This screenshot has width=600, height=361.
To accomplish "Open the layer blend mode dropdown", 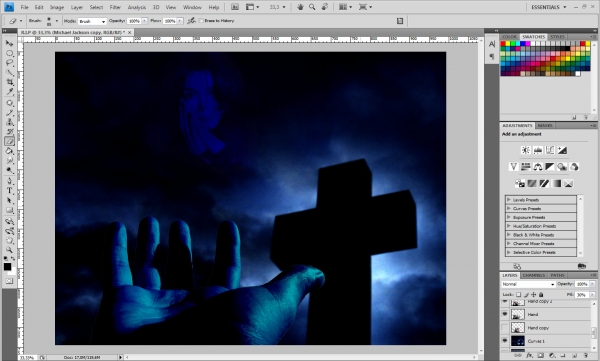I will pos(528,284).
